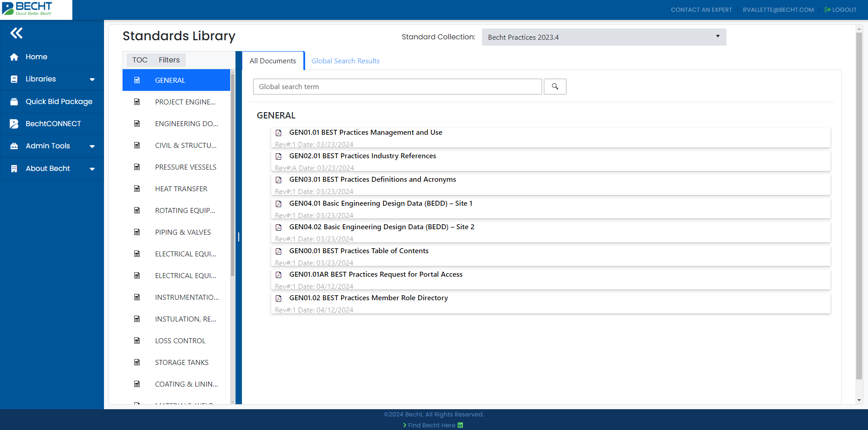868x430 pixels.
Task: Click the magnifier search button
Action: click(555, 86)
